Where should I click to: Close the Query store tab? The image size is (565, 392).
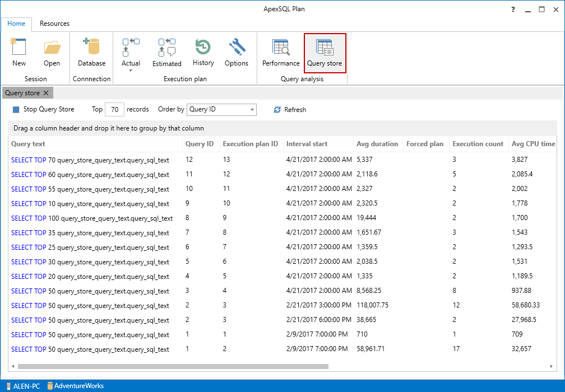[x=46, y=93]
